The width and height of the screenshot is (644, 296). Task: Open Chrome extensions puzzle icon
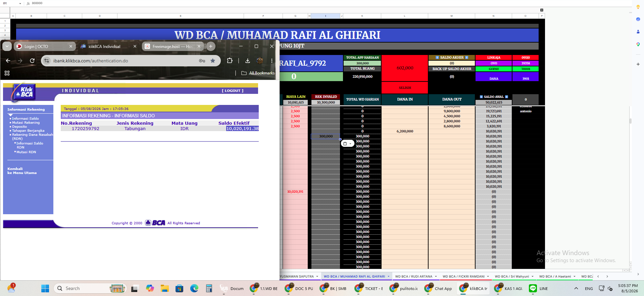[x=230, y=61]
